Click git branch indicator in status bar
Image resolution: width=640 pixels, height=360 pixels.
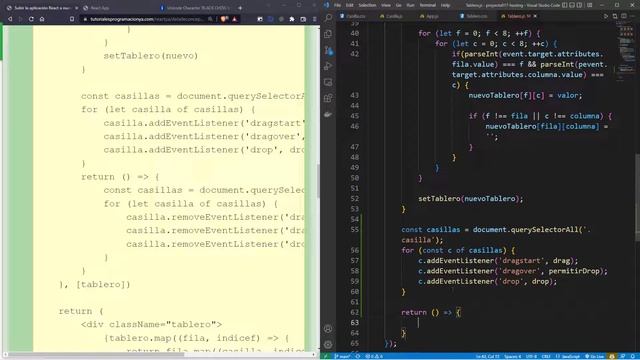click(342, 356)
